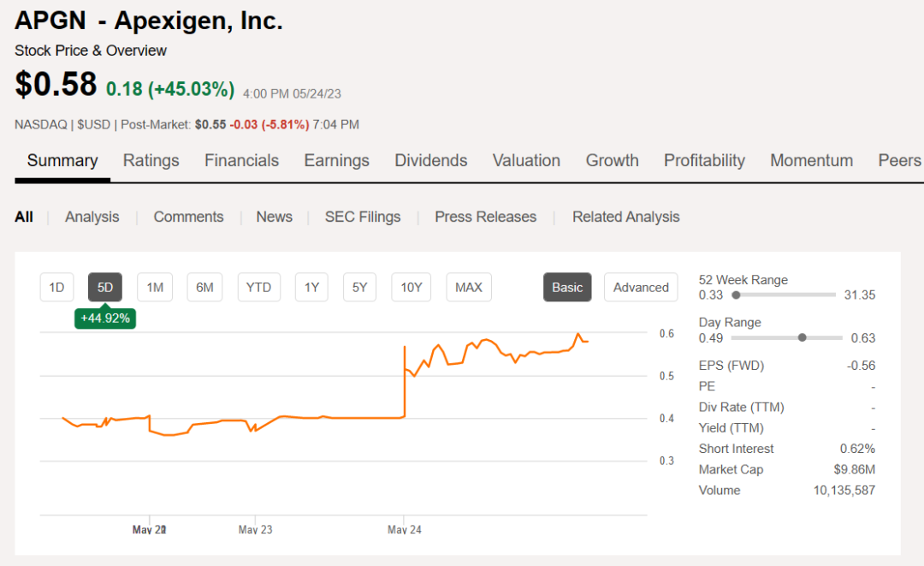The width and height of the screenshot is (924, 566).
Task: Click the May 24 date label on chart
Action: 404,529
